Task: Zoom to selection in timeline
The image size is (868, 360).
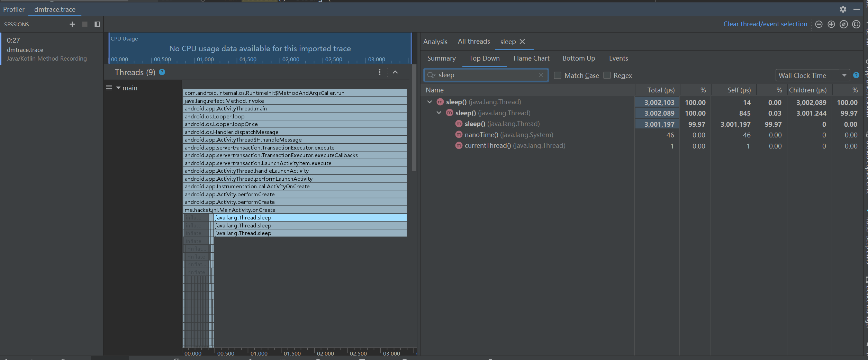Action: pos(856,24)
